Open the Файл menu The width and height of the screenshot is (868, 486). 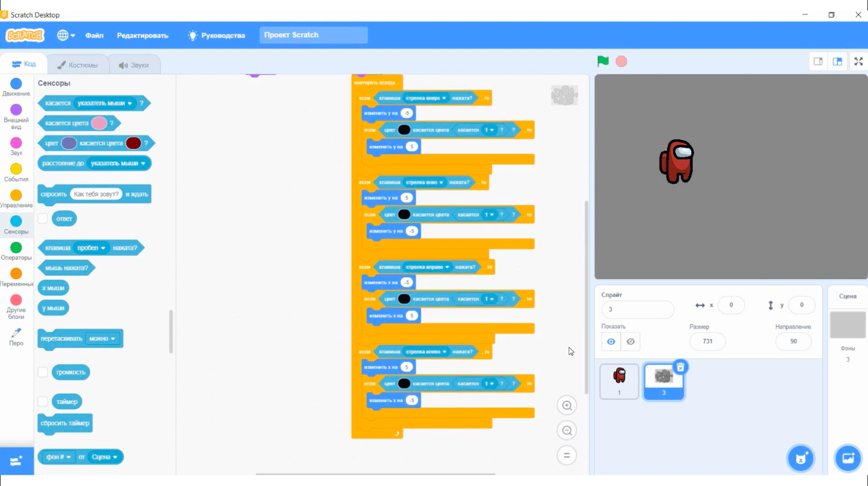pyautogui.click(x=94, y=36)
